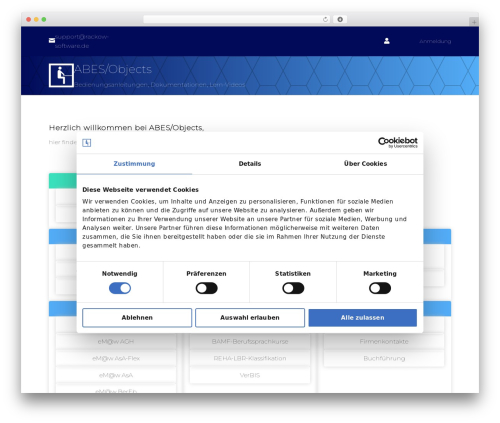Viewport: 500px width, 423px height.
Task: Open the Buchführung entry
Action: [x=384, y=358]
